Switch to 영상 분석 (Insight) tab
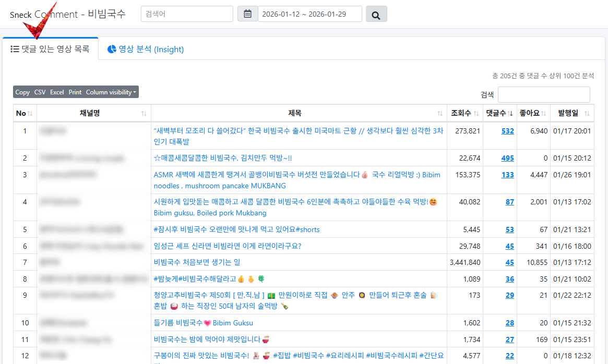608x364 pixels. tap(146, 50)
